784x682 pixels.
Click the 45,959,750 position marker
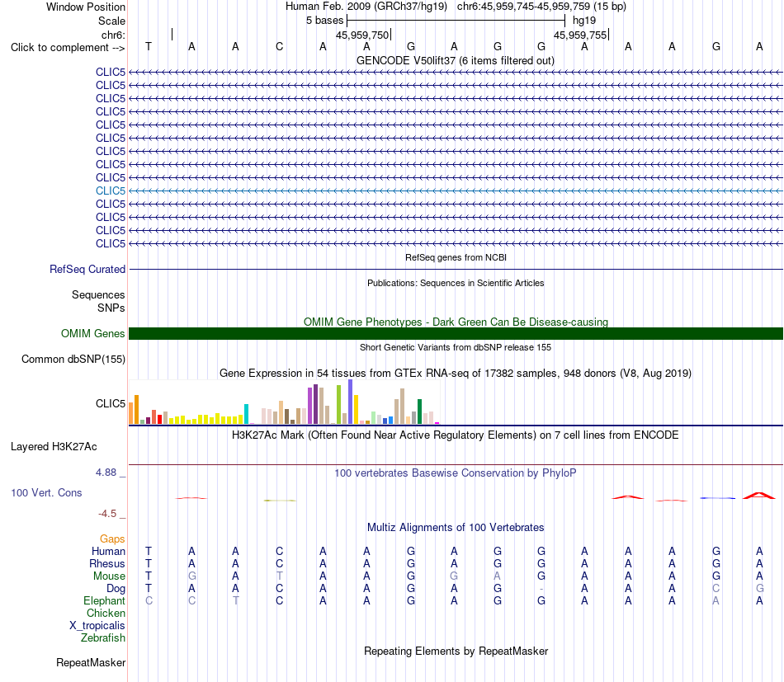(x=362, y=35)
